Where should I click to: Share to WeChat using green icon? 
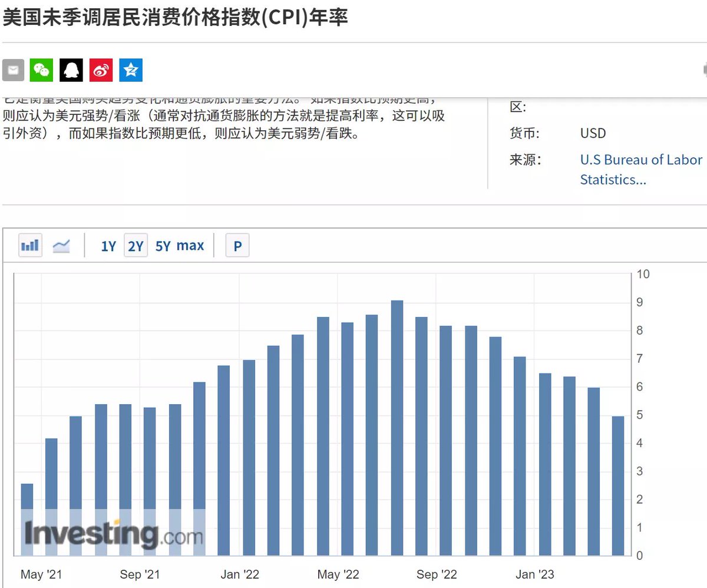[x=42, y=70]
